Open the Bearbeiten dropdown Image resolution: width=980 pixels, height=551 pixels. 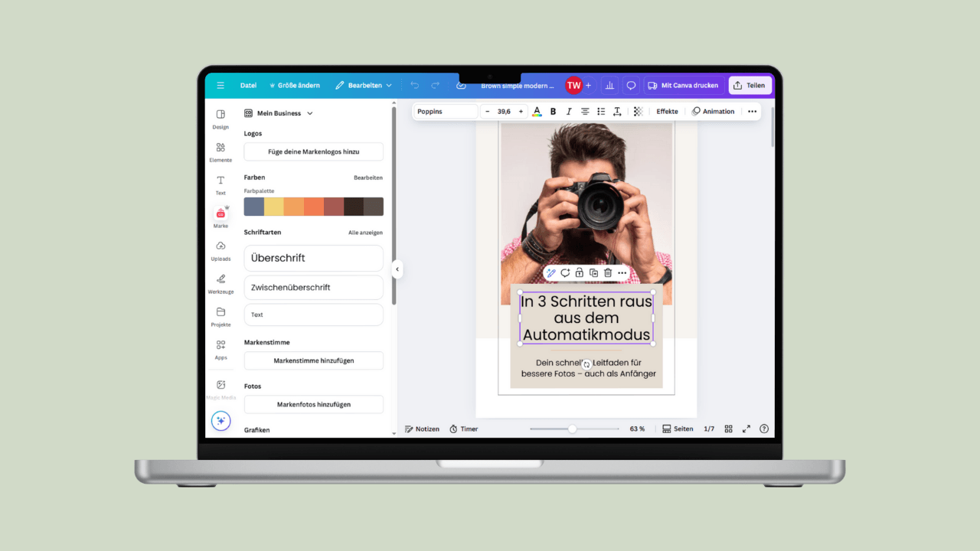tap(364, 86)
